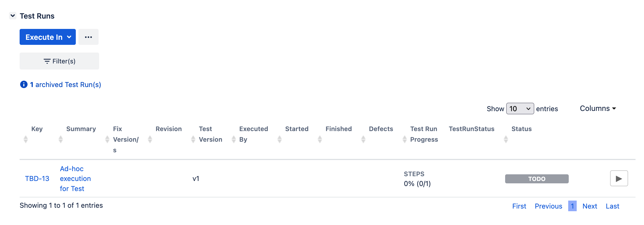
Task: Sort by the Test Version column
Action: click(210, 134)
